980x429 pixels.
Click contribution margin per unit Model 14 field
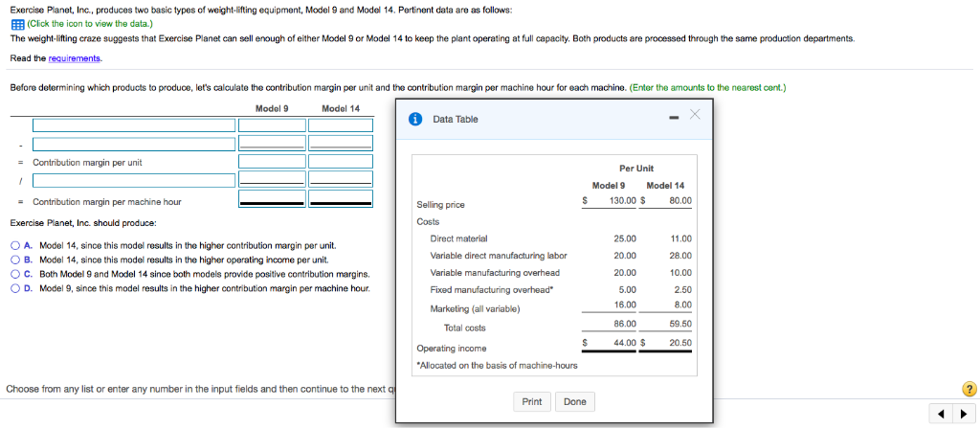(x=341, y=162)
